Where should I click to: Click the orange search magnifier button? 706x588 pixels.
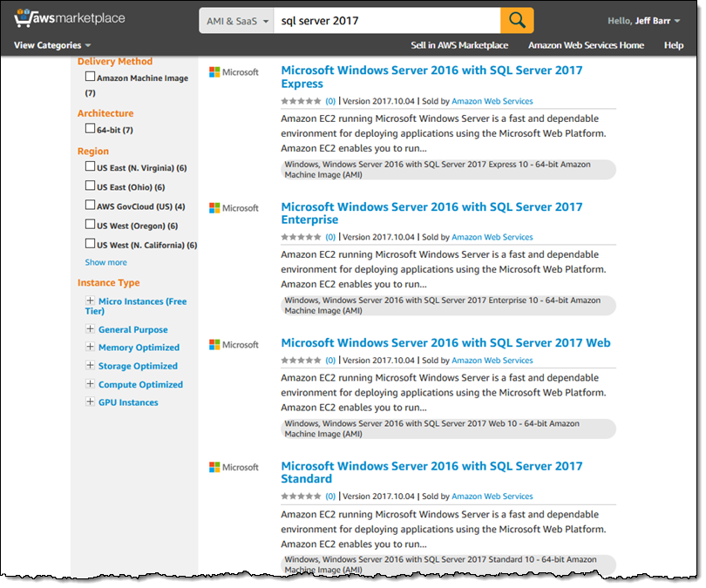517,20
